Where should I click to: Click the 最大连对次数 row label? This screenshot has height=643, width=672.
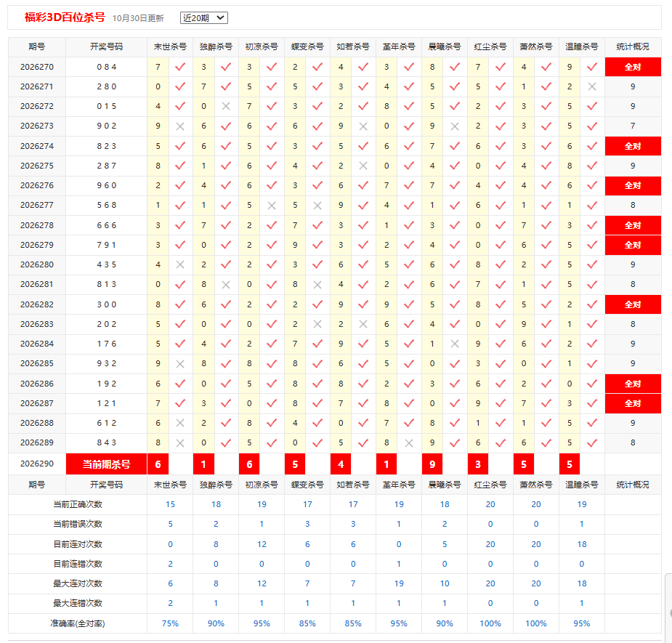(78, 584)
